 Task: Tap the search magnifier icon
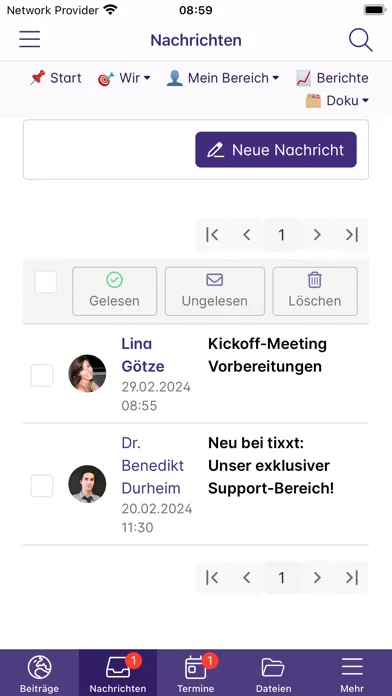(360, 40)
